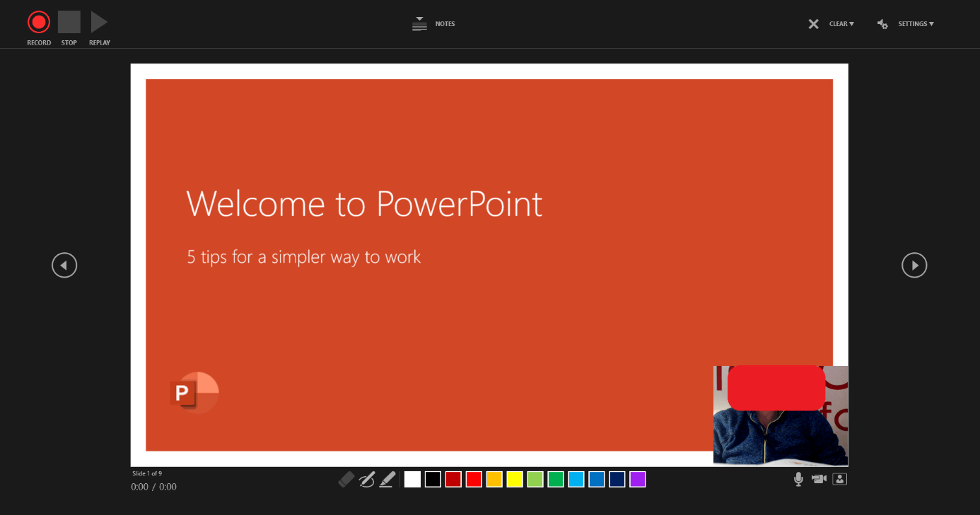
Task: Toggle the camera on or off
Action: [819, 479]
